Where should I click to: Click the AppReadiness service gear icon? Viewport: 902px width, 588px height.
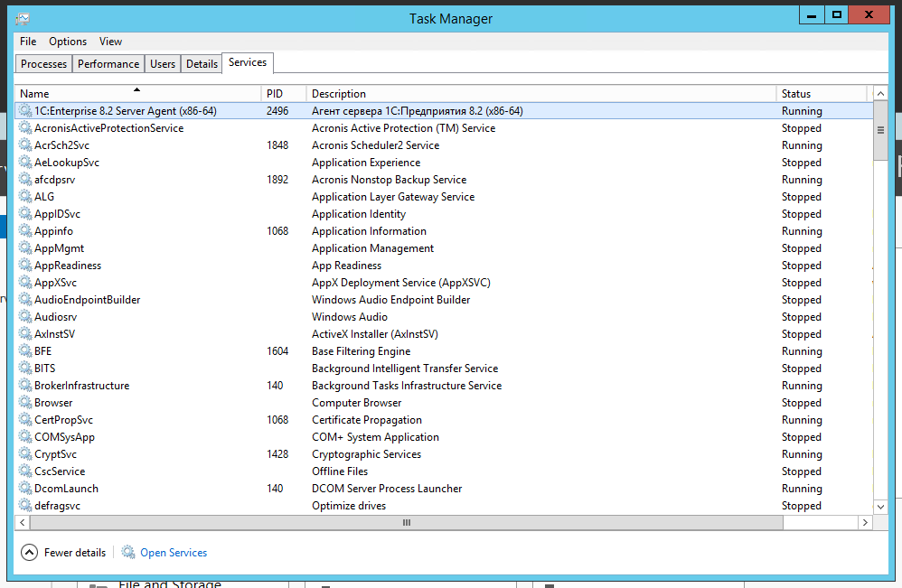pos(24,265)
